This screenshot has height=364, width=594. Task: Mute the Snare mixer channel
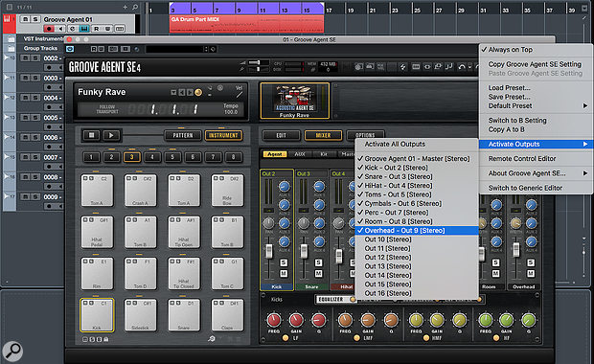coord(318,273)
